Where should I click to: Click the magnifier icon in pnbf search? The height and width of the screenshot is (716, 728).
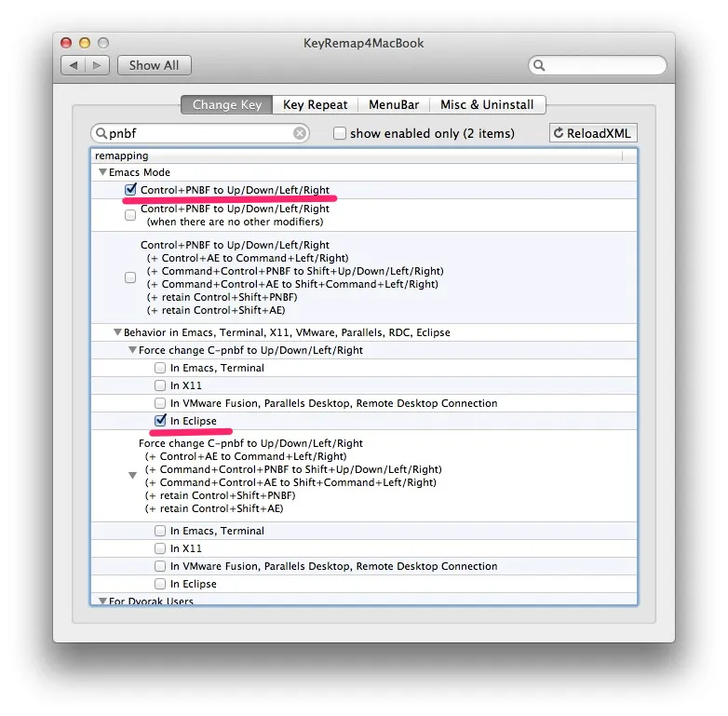point(101,133)
